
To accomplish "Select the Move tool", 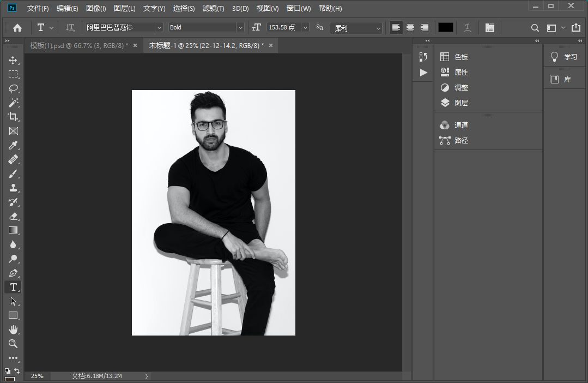I will (x=13, y=60).
